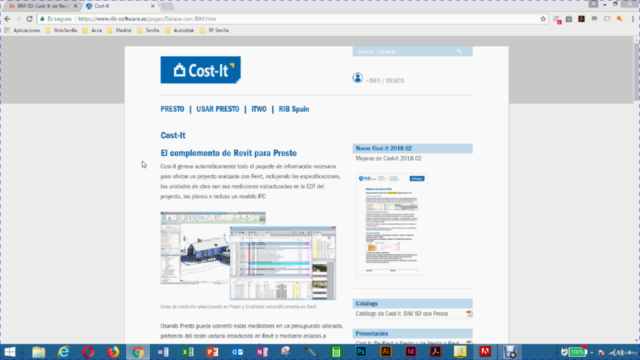Screen dimensions: 640x360
Task: Close the BIM 5D browser tab
Action: 76,6
